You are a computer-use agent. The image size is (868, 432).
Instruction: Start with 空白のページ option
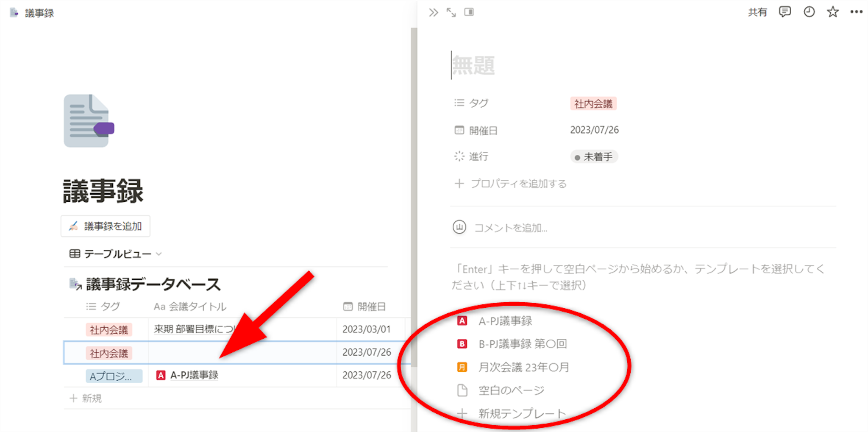pos(511,390)
